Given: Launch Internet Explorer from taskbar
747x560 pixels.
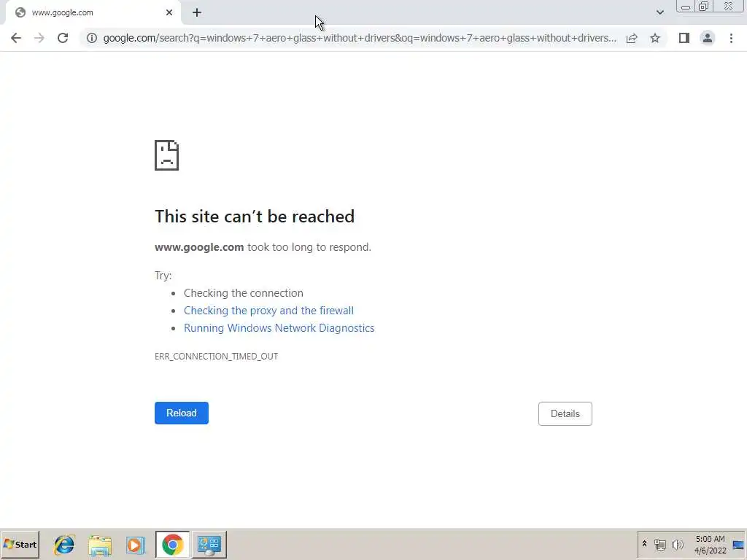Looking at the screenshot, I should click(x=64, y=545).
